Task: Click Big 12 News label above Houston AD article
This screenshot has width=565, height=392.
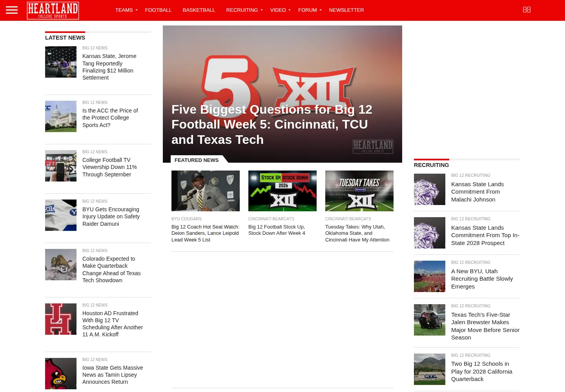Action: click(95, 305)
